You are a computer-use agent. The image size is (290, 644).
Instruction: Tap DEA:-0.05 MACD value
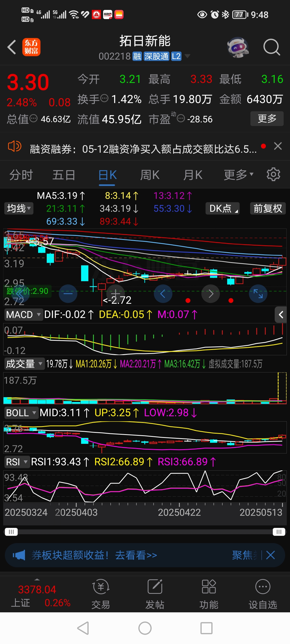pos(126,314)
